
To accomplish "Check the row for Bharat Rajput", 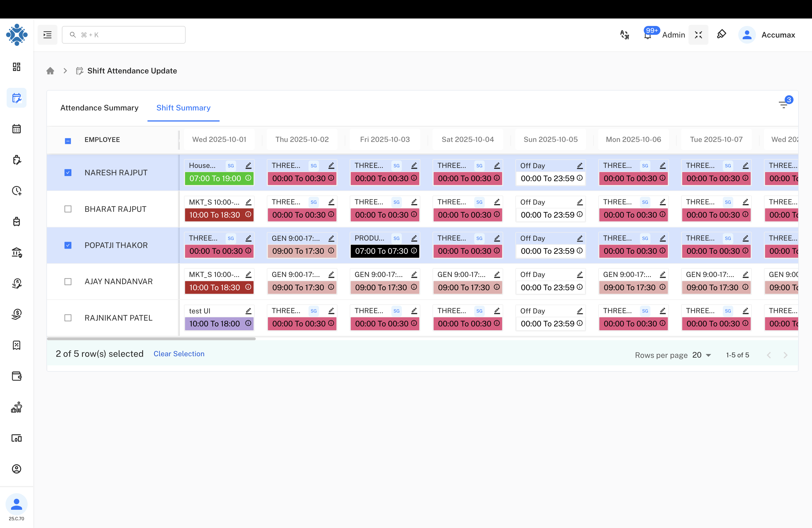I will (x=68, y=209).
